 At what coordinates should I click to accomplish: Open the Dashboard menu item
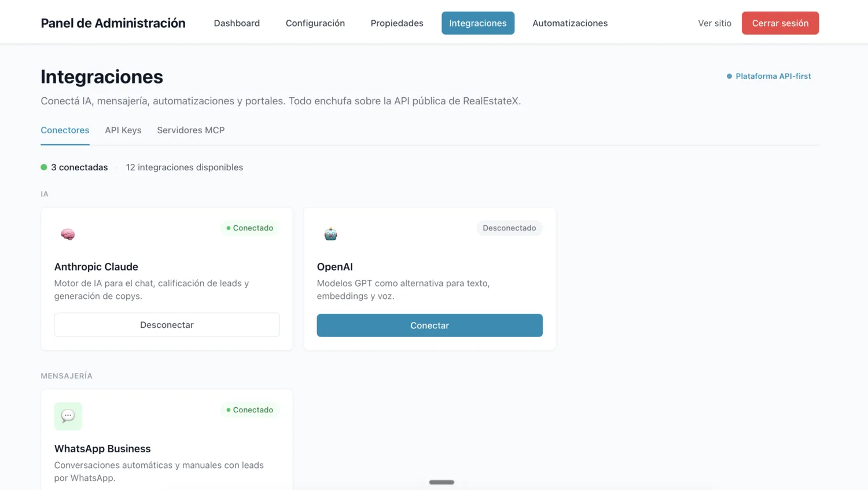point(237,23)
